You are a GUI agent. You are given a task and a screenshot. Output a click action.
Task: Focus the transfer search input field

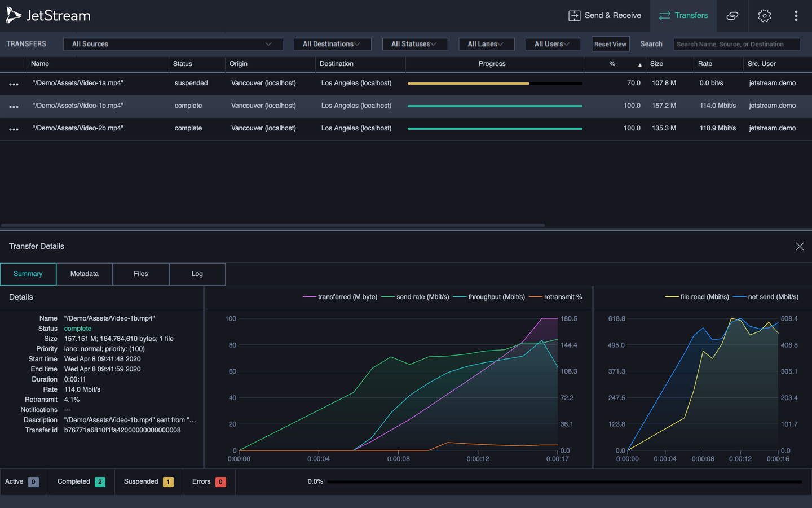[736, 44]
